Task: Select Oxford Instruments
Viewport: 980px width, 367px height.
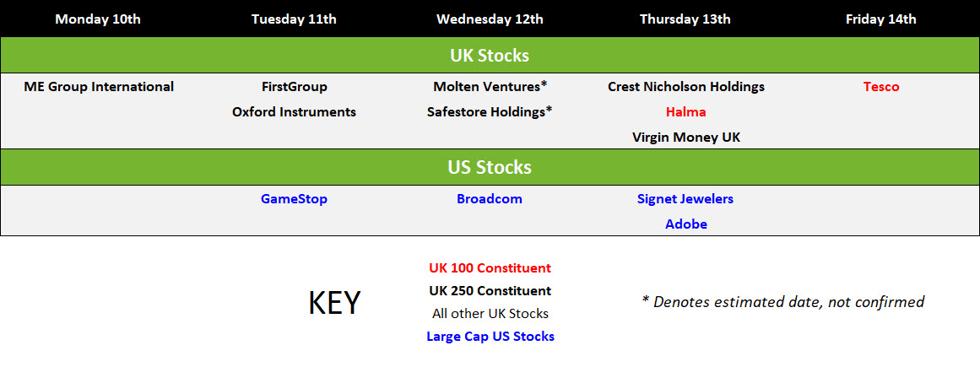Action: pyautogui.click(x=294, y=112)
